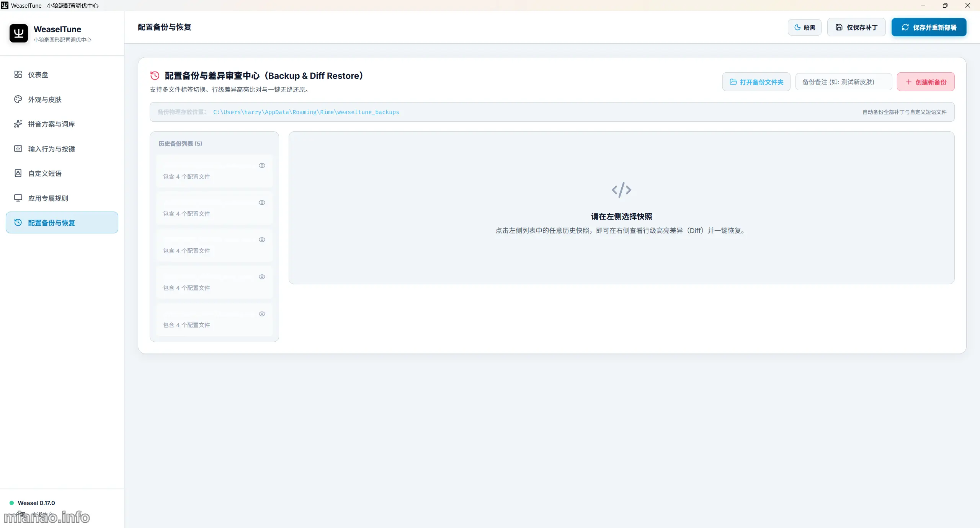Click the WeaselTune app icon in the title bar

pos(5,5)
